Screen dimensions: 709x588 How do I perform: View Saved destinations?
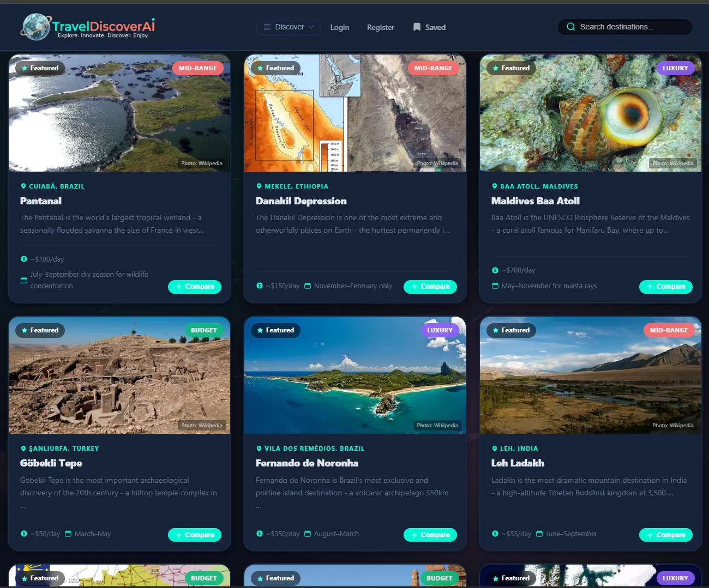(x=429, y=27)
